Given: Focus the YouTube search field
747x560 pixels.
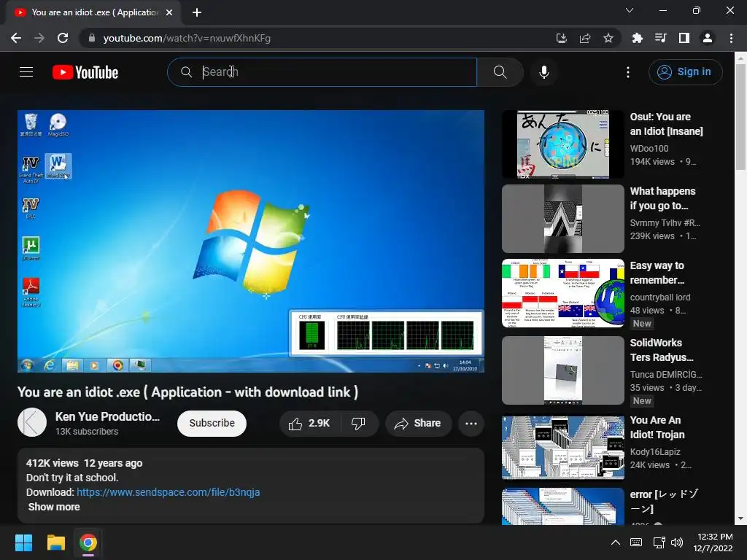Looking at the screenshot, I should point(322,72).
